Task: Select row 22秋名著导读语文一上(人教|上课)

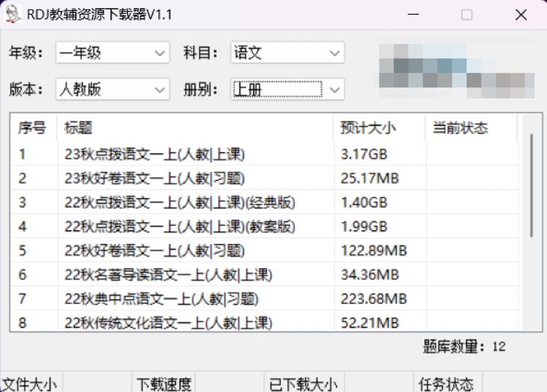Action: [265, 275]
